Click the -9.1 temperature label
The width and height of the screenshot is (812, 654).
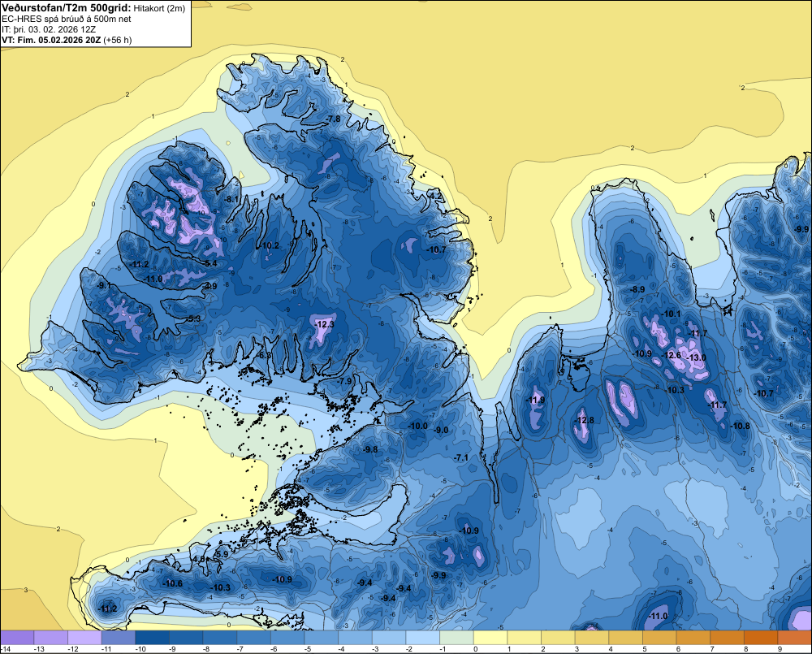(x=104, y=285)
